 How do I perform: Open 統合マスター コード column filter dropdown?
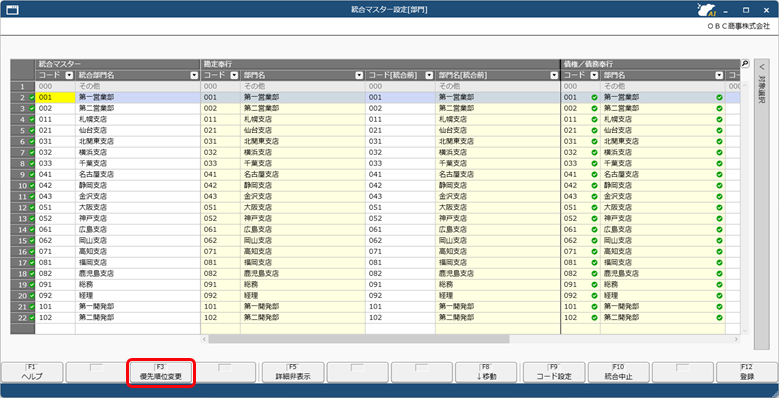click(x=70, y=76)
